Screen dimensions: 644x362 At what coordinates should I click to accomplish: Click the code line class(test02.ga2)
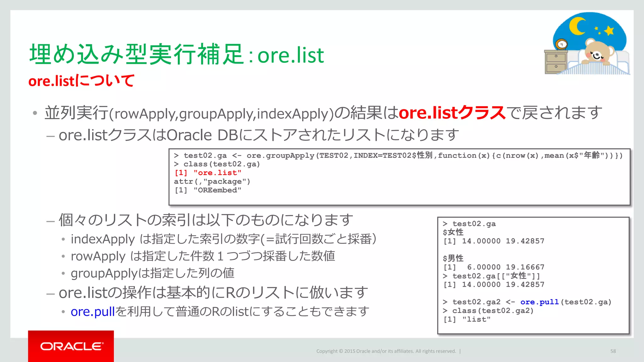tap(488, 311)
